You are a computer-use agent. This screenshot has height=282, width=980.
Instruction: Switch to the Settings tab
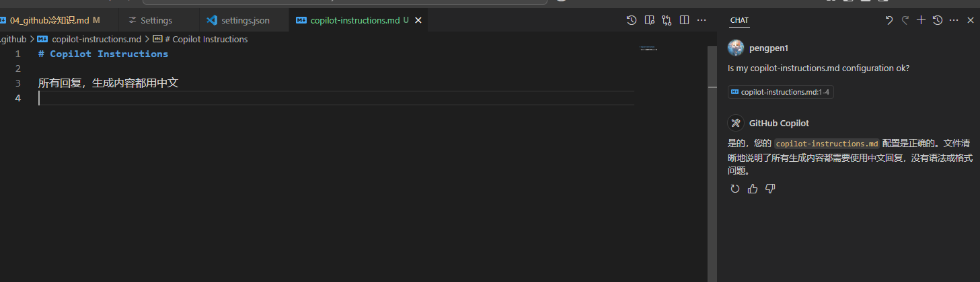pos(152,20)
